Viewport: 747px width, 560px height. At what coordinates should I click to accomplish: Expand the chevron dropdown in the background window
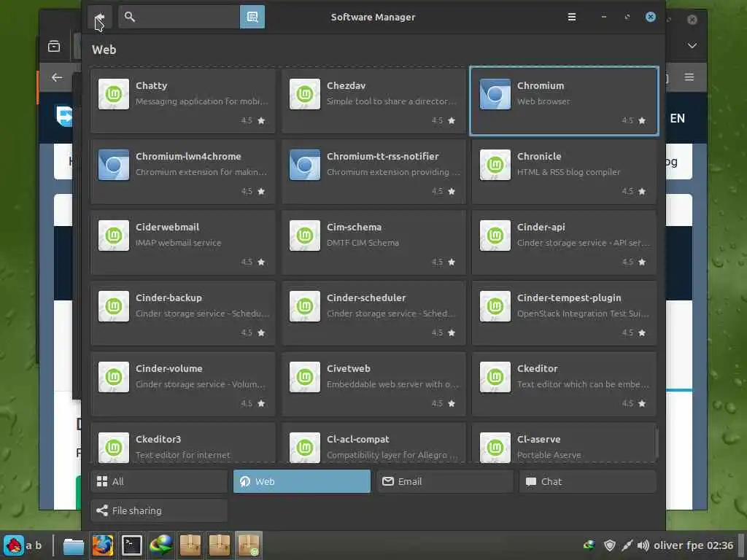tap(692, 46)
